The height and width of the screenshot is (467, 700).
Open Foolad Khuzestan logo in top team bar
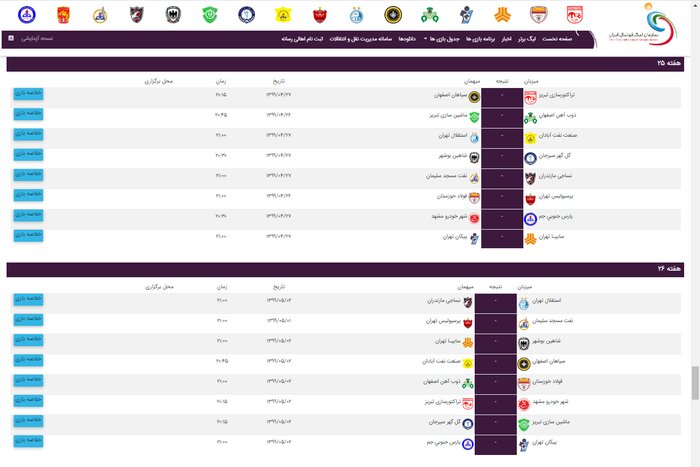(538, 15)
